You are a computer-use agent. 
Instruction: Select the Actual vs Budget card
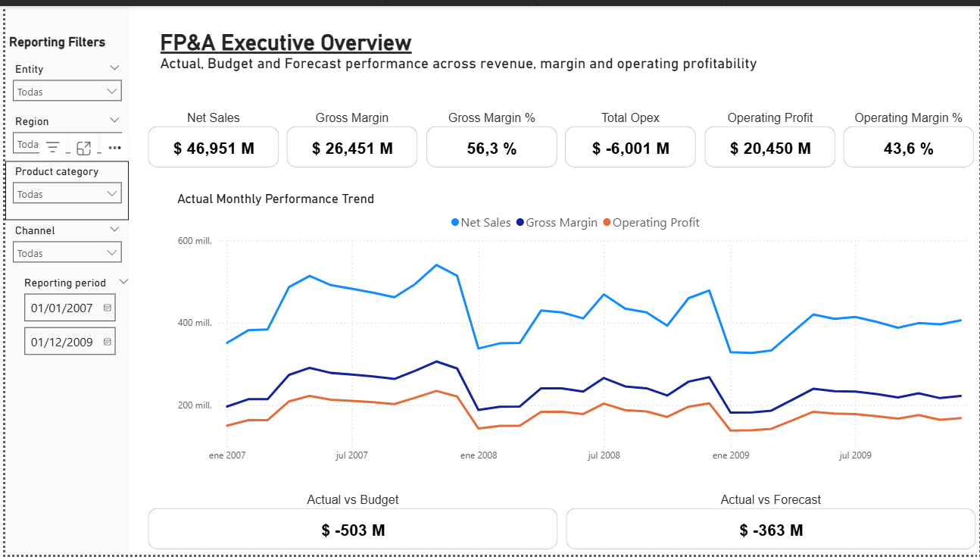coord(352,528)
